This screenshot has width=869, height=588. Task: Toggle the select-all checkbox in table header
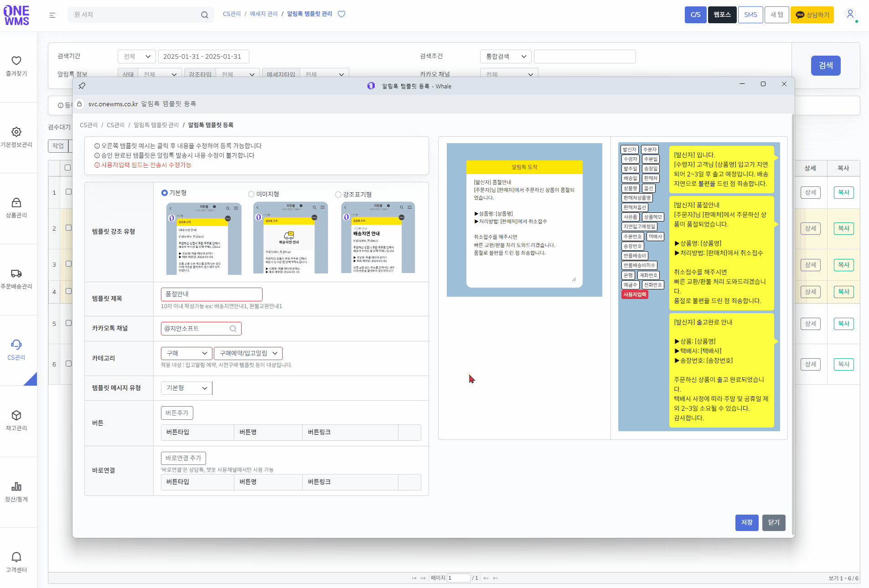pyautogui.click(x=68, y=168)
